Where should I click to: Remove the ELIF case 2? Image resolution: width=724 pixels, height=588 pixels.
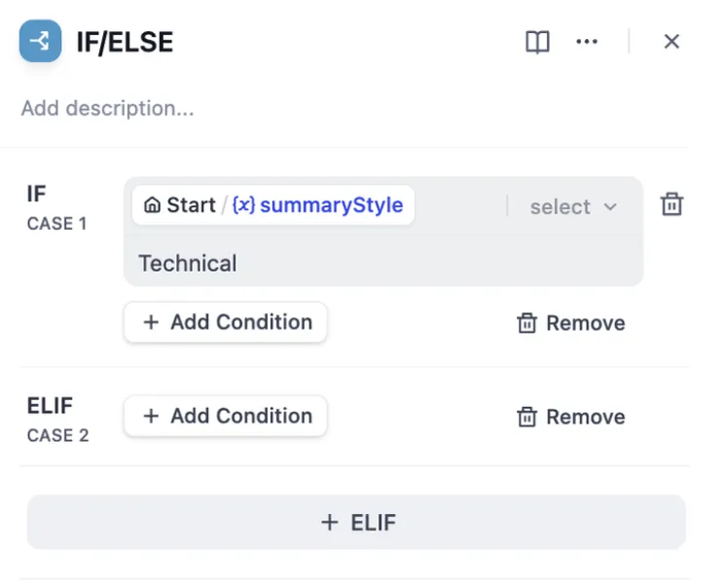[x=570, y=417]
